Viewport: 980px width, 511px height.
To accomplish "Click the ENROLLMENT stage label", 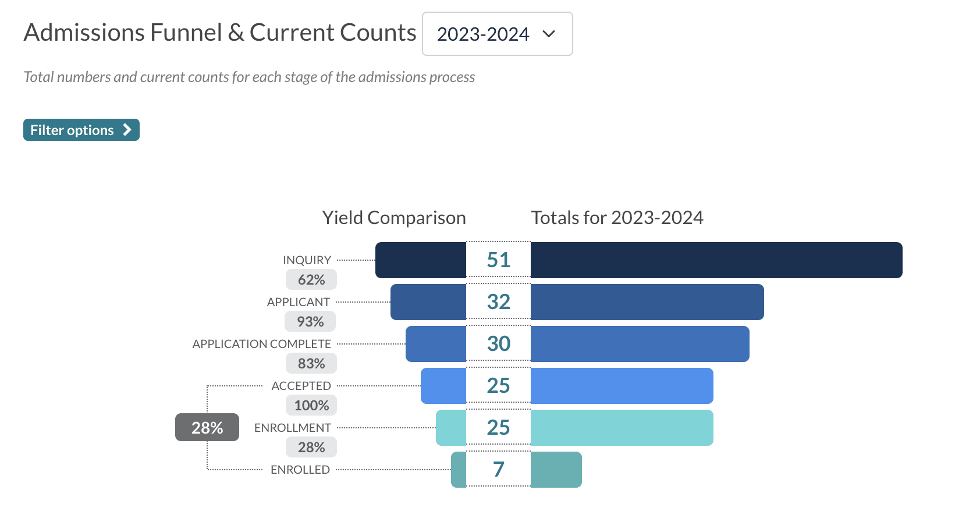I will tap(292, 428).
